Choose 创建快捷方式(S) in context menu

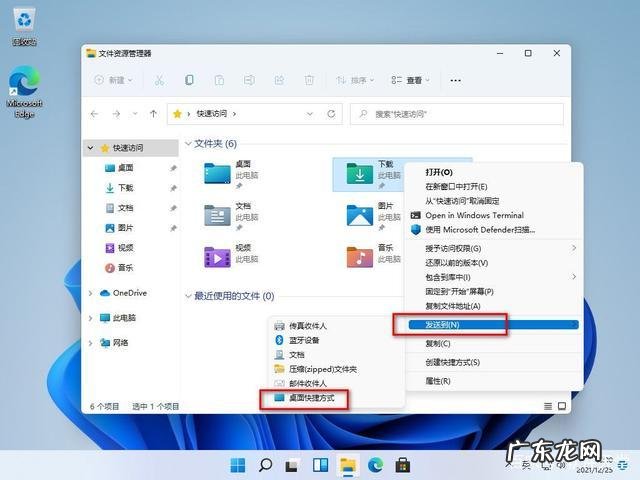coord(493,362)
